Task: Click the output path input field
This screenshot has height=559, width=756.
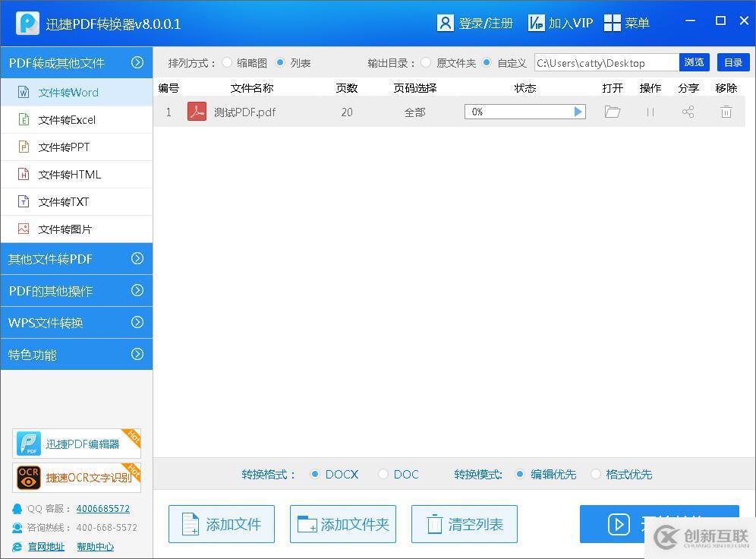Action: [606, 63]
